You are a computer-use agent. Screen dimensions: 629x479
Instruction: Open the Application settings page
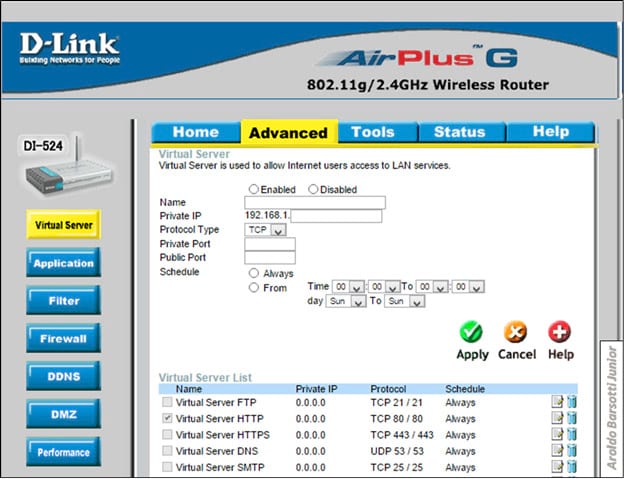(63, 263)
